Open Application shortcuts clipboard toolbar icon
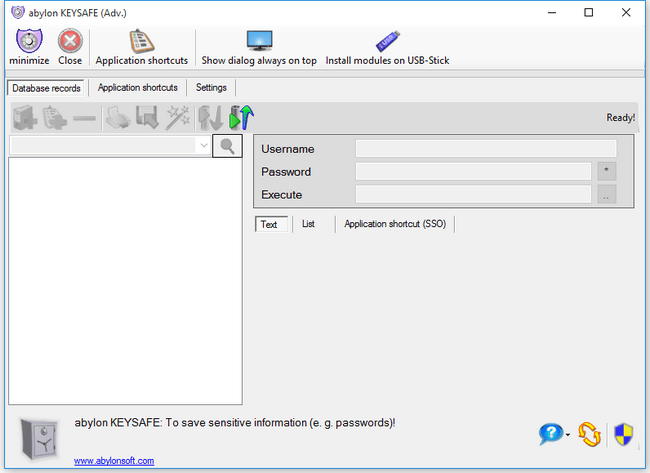650x473 pixels. tap(141, 41)
